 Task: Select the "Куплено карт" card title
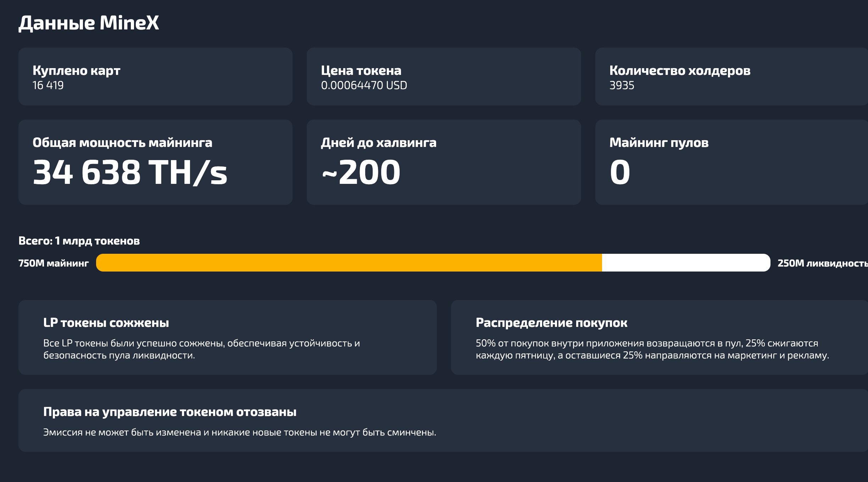click(x=76, y=70)
